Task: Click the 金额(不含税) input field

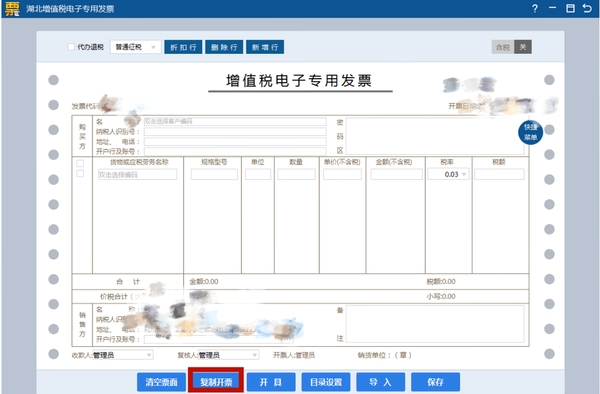Action: click(x=396, y=174)
